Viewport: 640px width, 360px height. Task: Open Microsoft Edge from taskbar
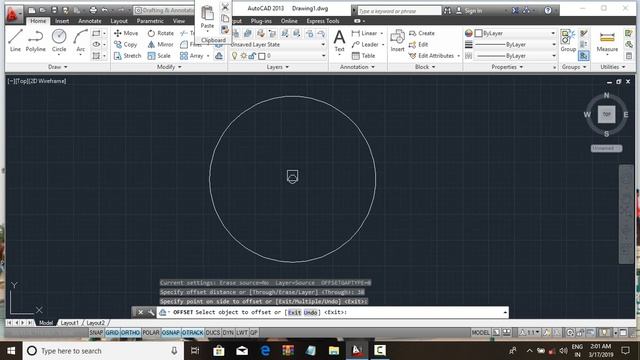tap(265, 351)
